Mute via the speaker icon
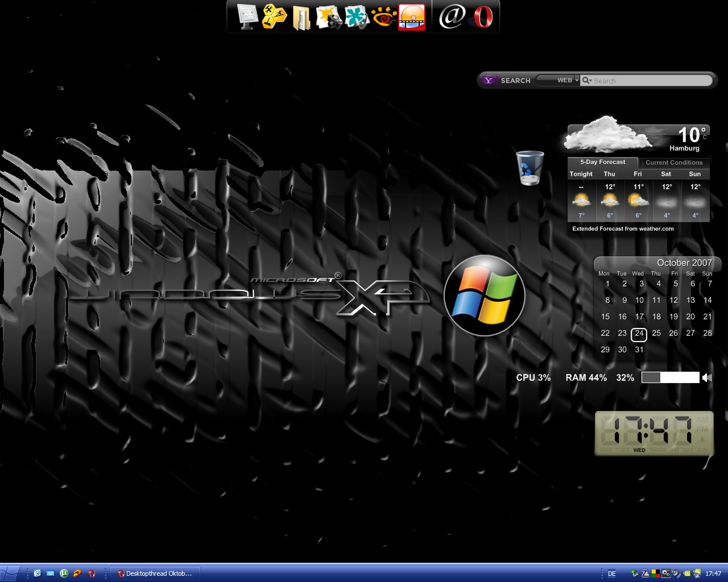 pos(707,377)
